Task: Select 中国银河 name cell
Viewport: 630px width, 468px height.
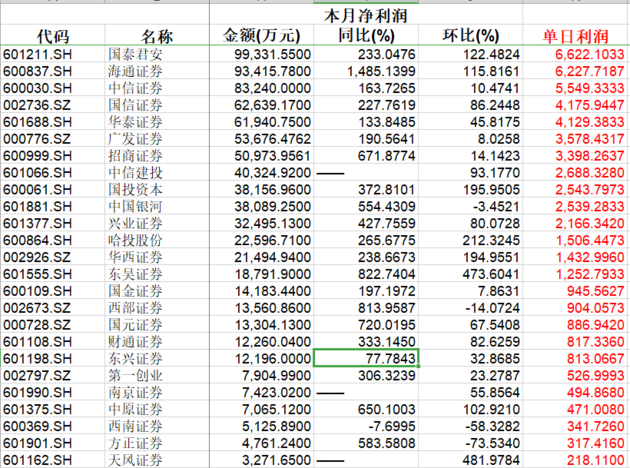Action: coord(157,206)
